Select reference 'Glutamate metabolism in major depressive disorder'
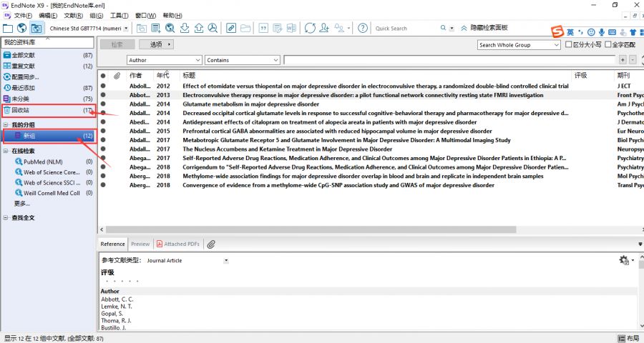This screenshot has height=343, width=644. click(x=250, y=104)
